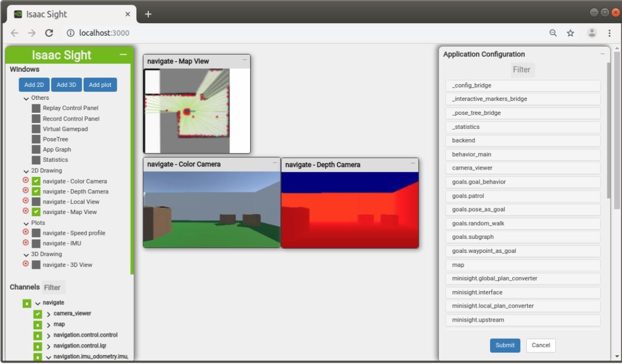Image resolution: width=622 pixels, height=364 pixels.
Task: Click the red remove icon beside navigate - Color Camera
Action: 25,181
